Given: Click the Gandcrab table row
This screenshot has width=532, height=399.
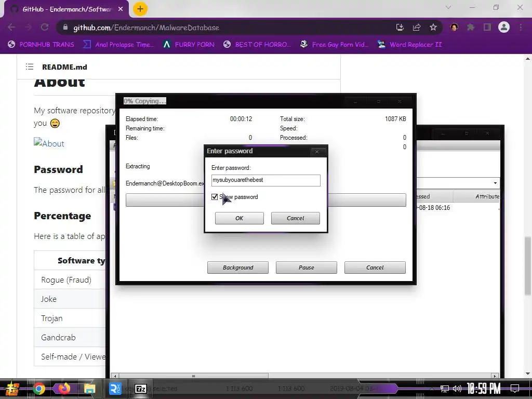Looking at the screenshot, I should pos(70,337).
